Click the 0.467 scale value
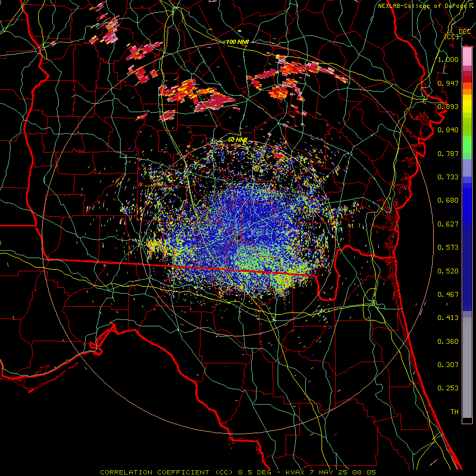Screen dimensions: 476x476 pyautogui.click(x=448, y=295)
